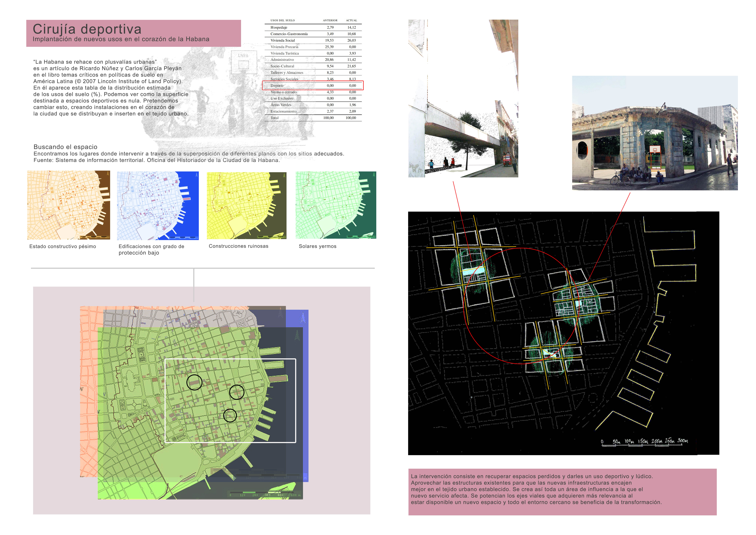Click the value 21,65 for Socio-Cultural
This screenshot has width=756, height=535.
(x=352, y=66)
